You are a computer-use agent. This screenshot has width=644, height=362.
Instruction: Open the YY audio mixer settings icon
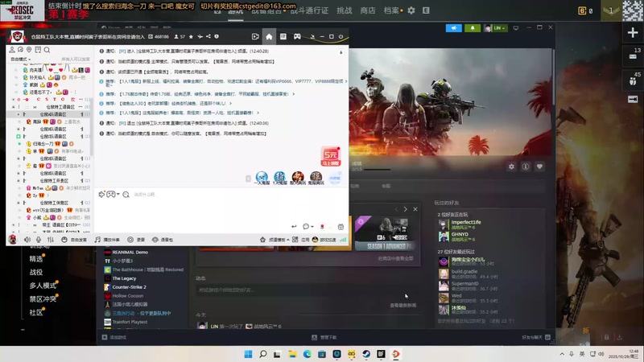50,239
